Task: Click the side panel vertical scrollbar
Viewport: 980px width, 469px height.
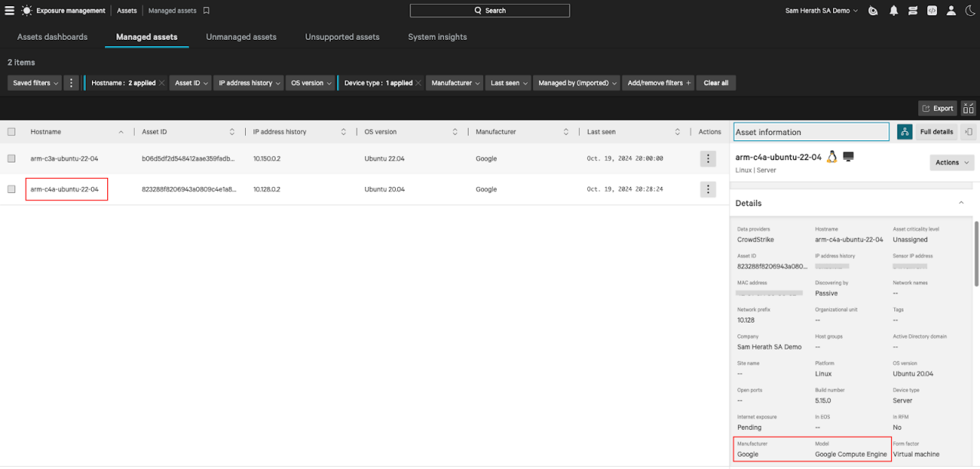Action: pyautogui.click(x=976, y=253)
